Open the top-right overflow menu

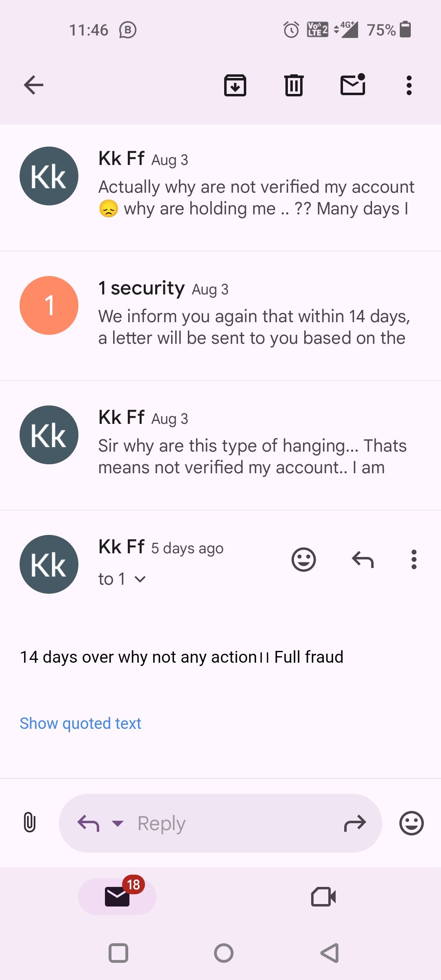[409, 85]
